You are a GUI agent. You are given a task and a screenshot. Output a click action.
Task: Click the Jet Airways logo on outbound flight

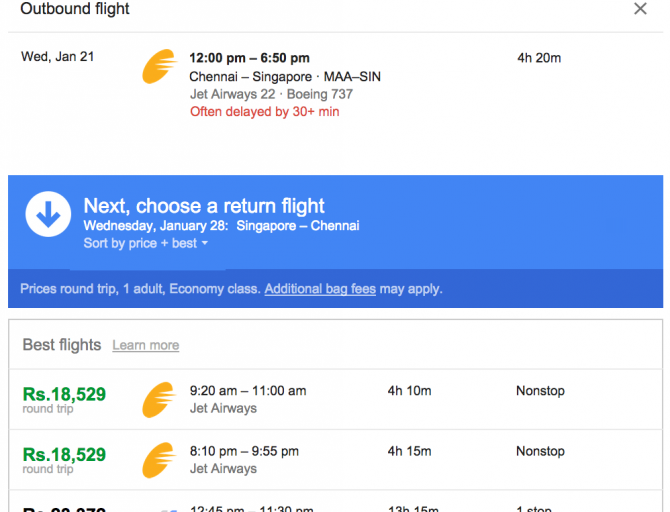(x=160, y=67)
